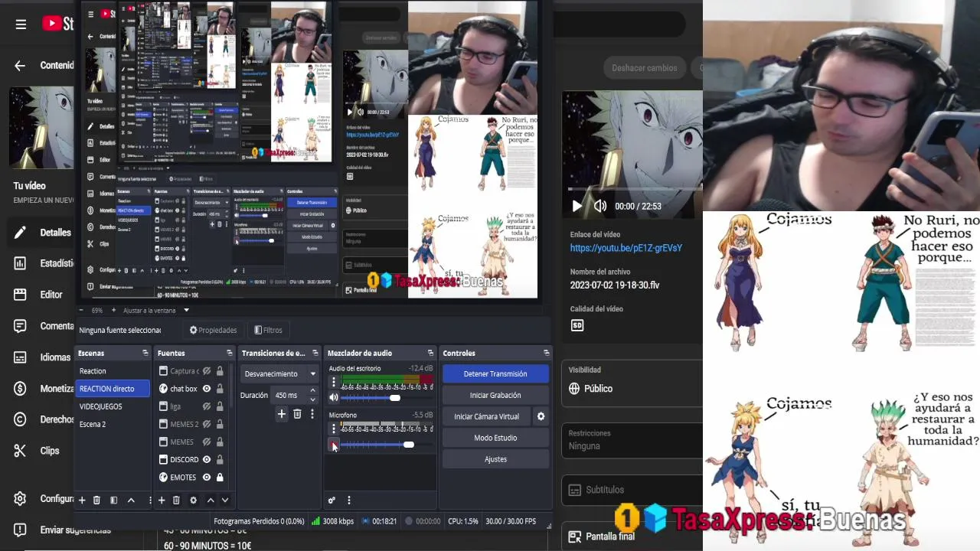Unlock the EMOTES source lock

[220, 477]
